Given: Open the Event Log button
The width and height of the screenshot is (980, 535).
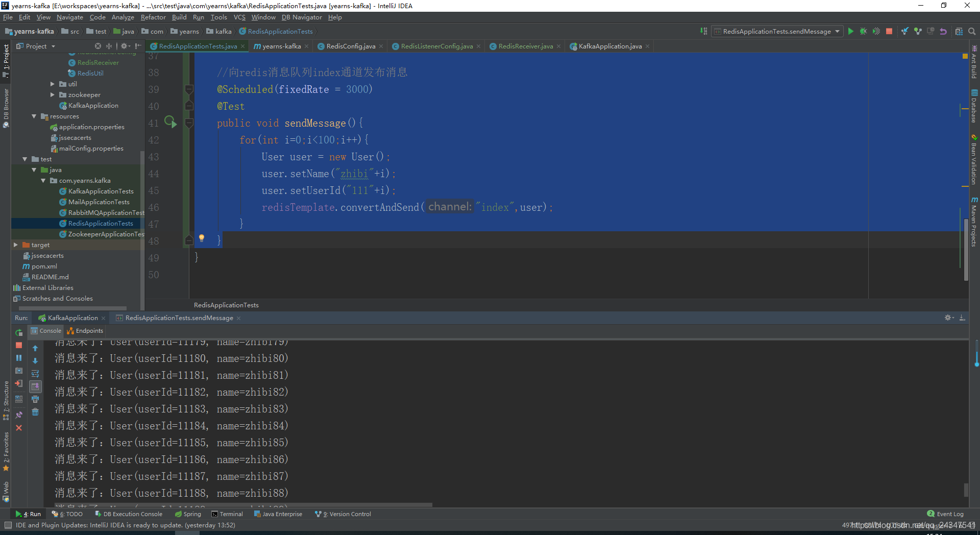Looking at the screenshot, I should (x=945, y=514).
